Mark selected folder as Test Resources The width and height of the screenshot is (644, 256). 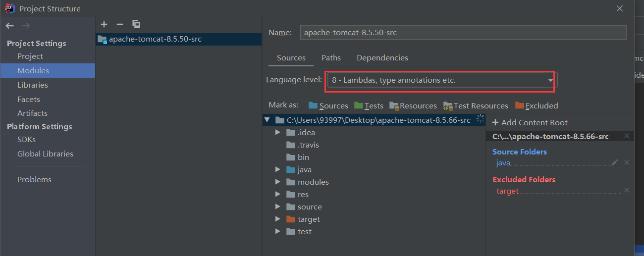point(476,105)
